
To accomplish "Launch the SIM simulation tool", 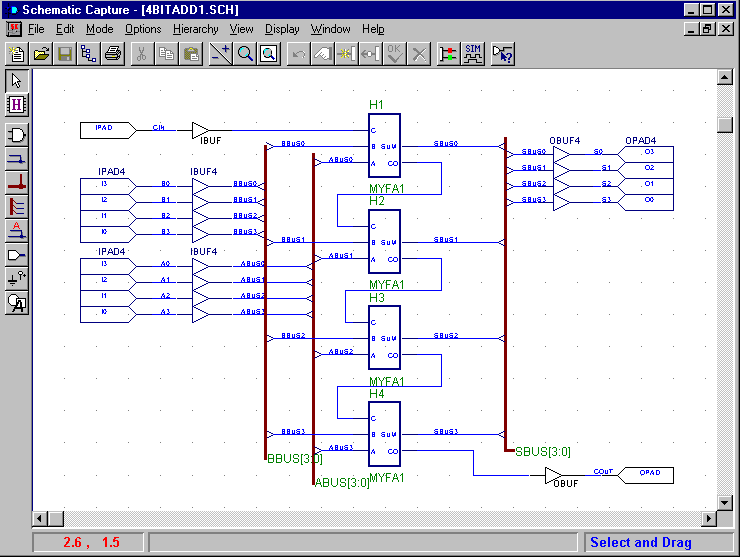I will tap(473, 54).
